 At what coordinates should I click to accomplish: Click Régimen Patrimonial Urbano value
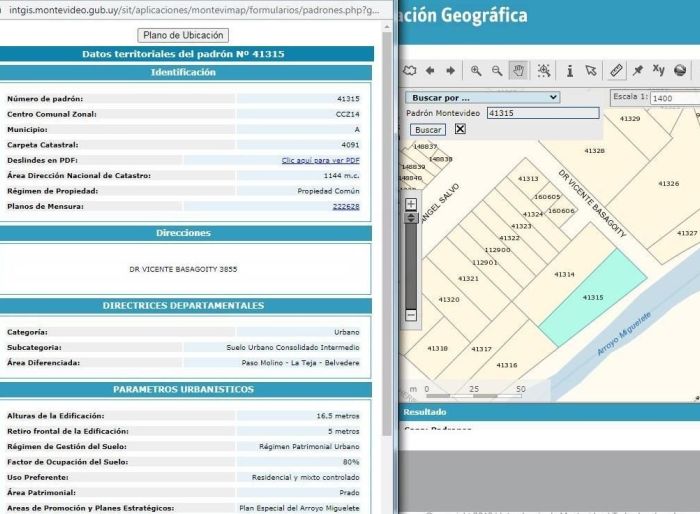309,447
